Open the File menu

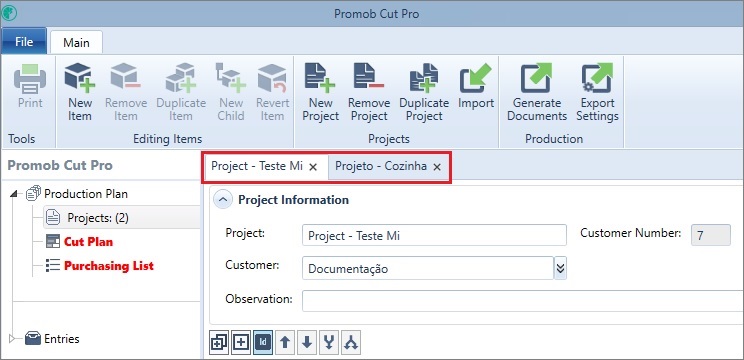tap(24, 42)
